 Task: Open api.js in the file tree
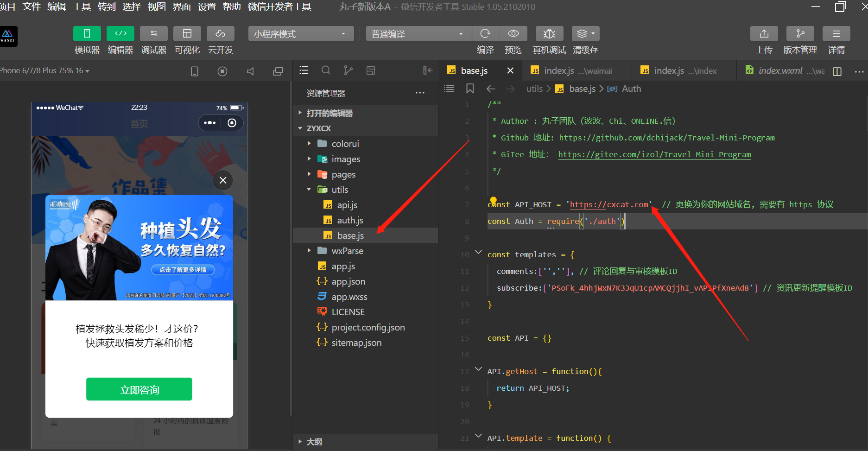pyautogui.click(x=365, y=205)
